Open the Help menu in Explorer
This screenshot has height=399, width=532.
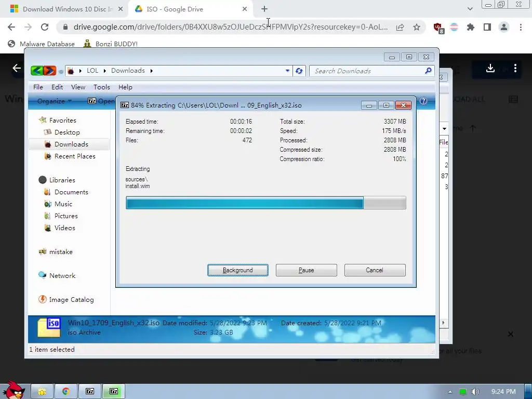pos(125,87)
